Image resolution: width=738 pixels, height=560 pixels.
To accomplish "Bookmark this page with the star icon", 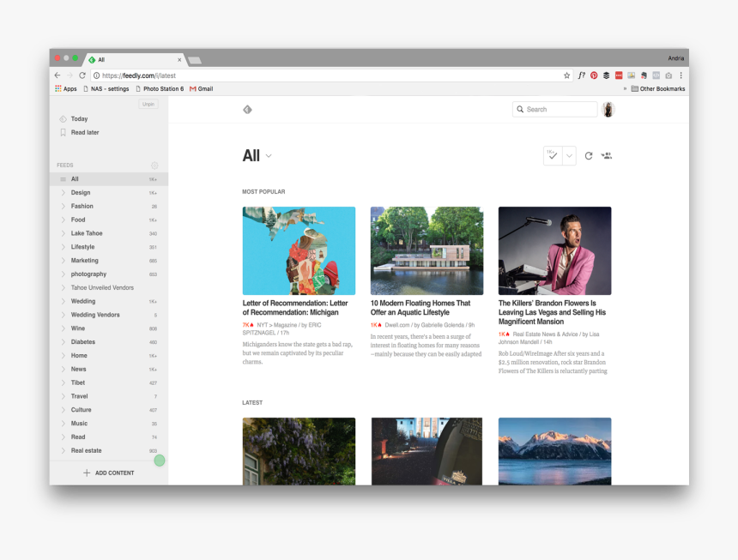I will [566, 75].
